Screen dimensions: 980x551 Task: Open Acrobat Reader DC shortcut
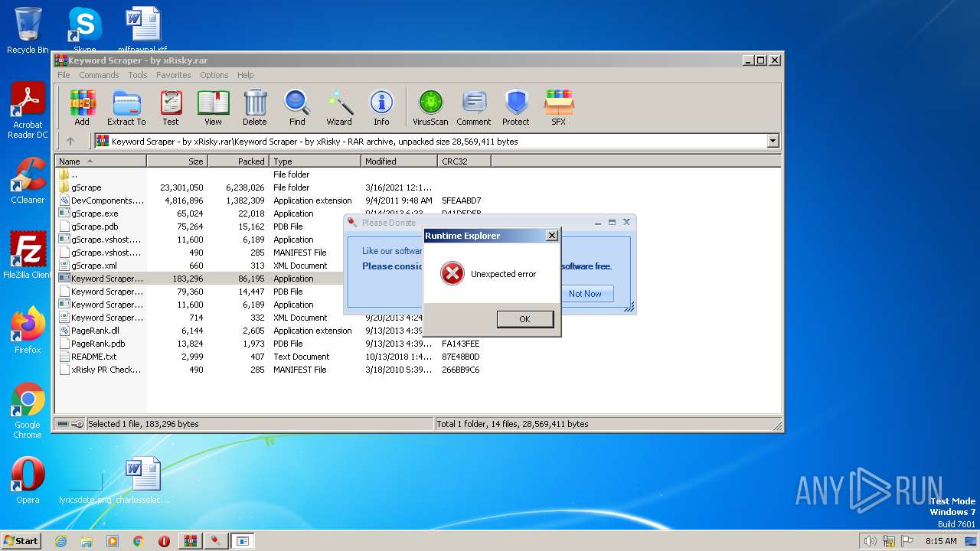pyautogui.click(x=28, y=110)
